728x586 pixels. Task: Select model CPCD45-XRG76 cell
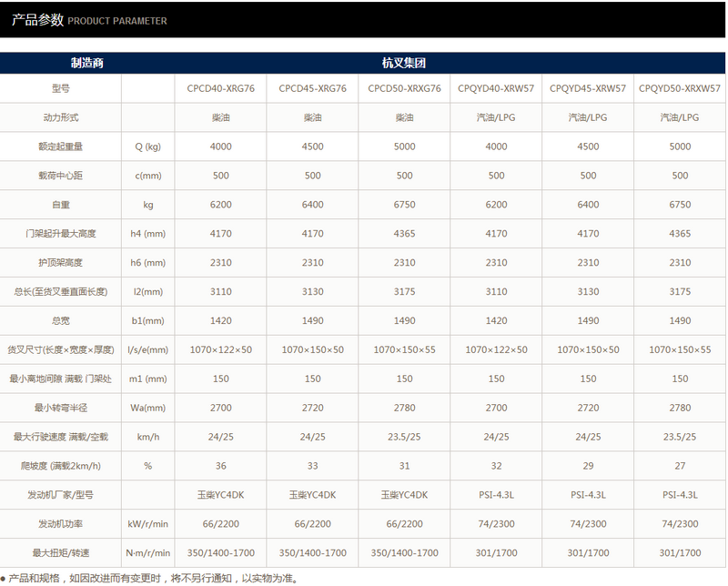[x=312, y=88]
